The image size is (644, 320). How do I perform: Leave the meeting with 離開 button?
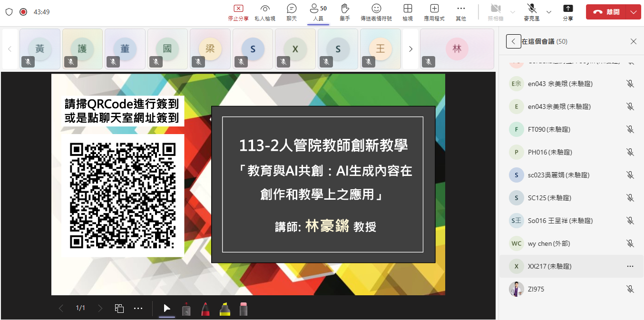[x=607, y=12]
